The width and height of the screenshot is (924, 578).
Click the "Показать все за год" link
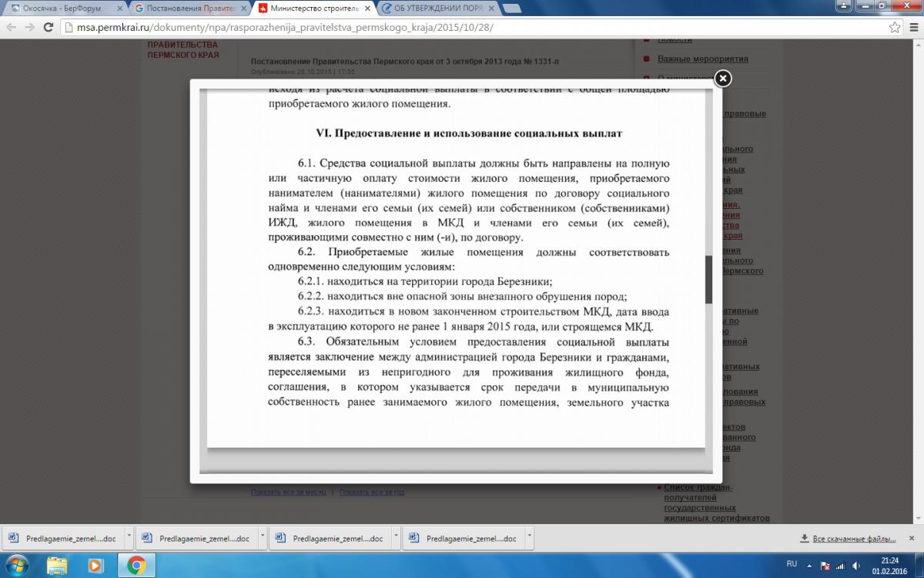372,492
